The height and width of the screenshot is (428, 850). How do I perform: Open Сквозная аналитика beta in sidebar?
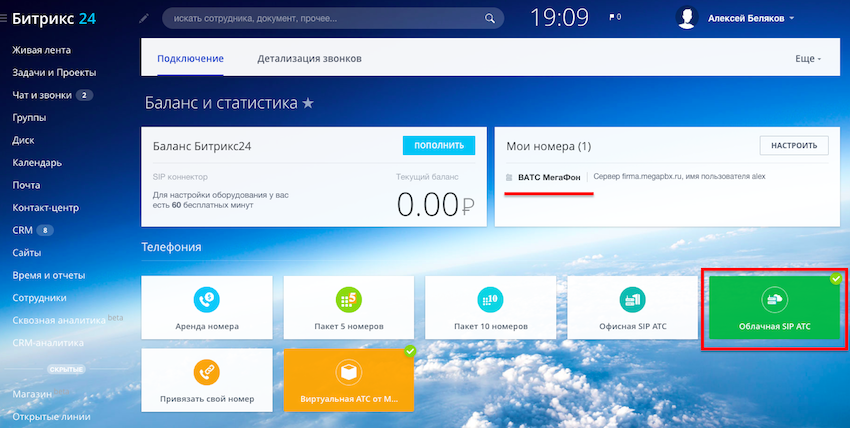(x=67, y=320)
